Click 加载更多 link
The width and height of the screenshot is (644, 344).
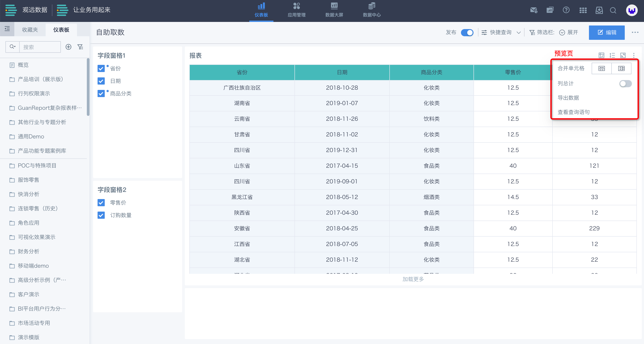[413, 279]
